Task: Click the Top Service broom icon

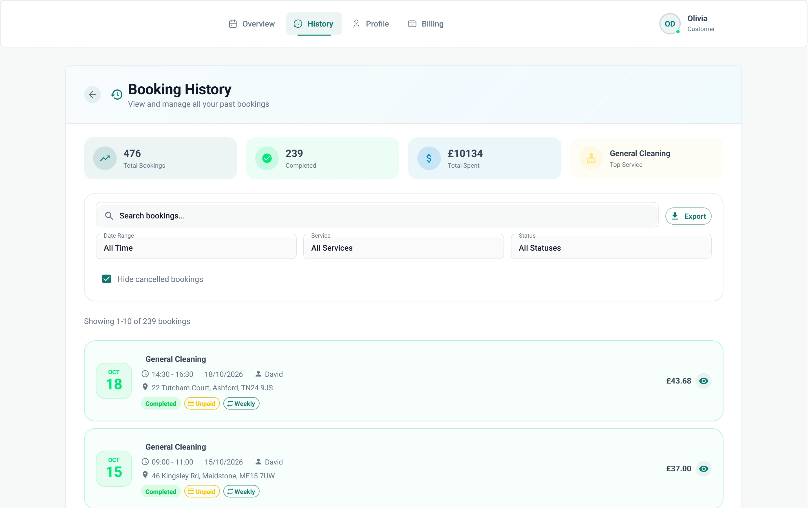Action: 591,158
